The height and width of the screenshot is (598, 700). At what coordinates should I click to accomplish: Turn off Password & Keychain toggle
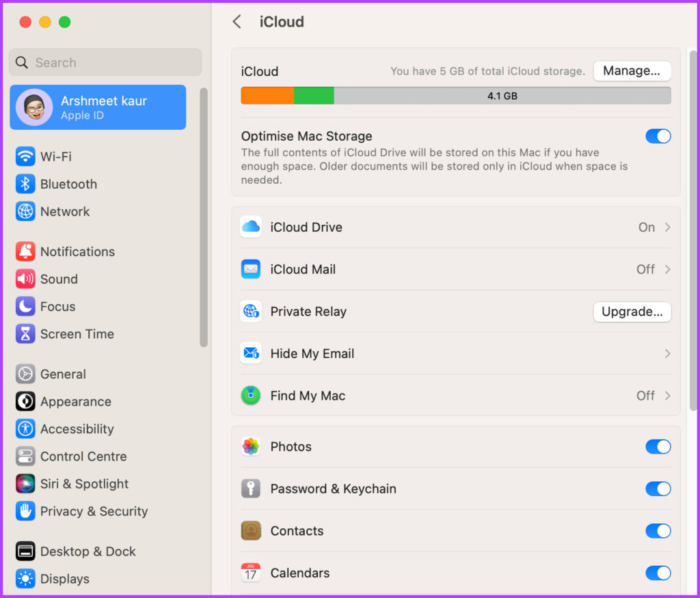[658, 489]
